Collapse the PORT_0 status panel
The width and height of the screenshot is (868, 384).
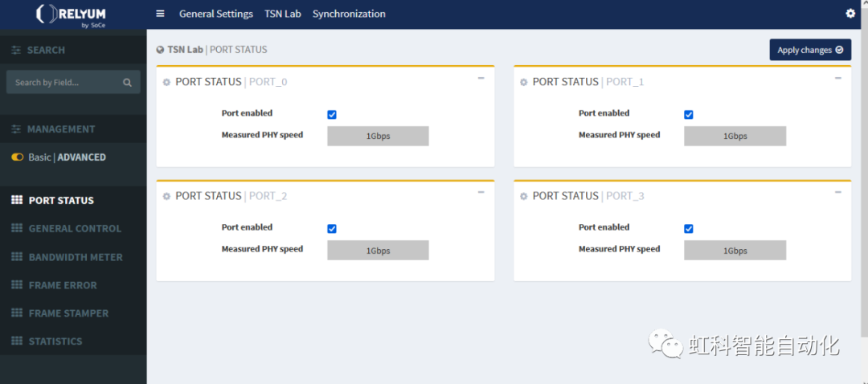coord(481,78)
